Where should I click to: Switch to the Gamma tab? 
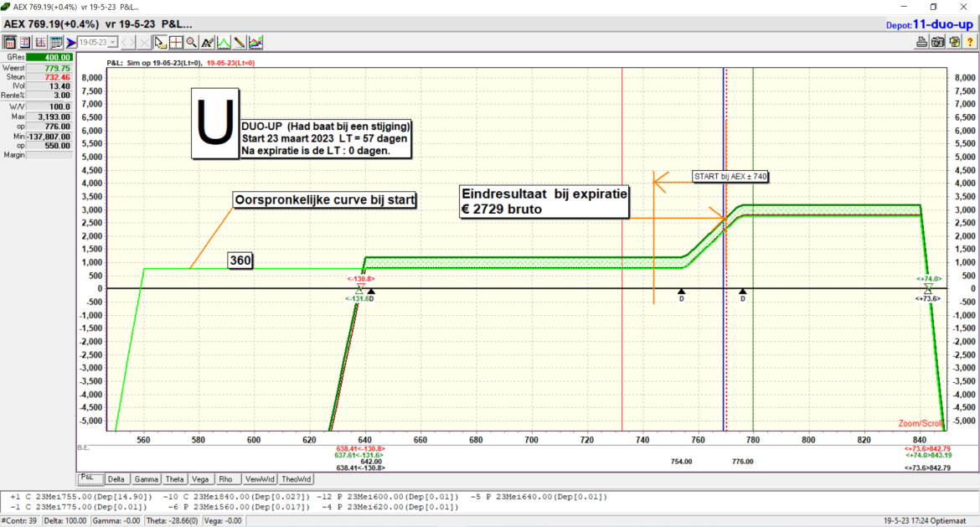pos(146,479)
